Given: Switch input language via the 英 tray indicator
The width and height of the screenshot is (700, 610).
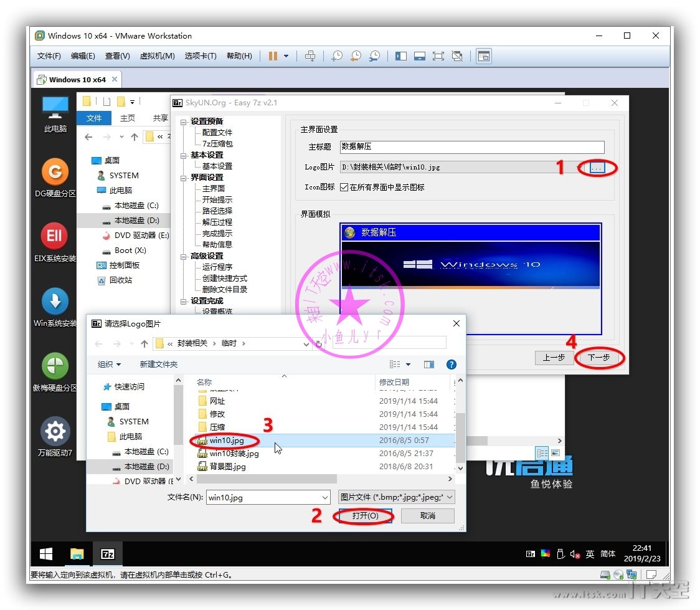Looking at the screenshot, I should [x=590, y=554].
